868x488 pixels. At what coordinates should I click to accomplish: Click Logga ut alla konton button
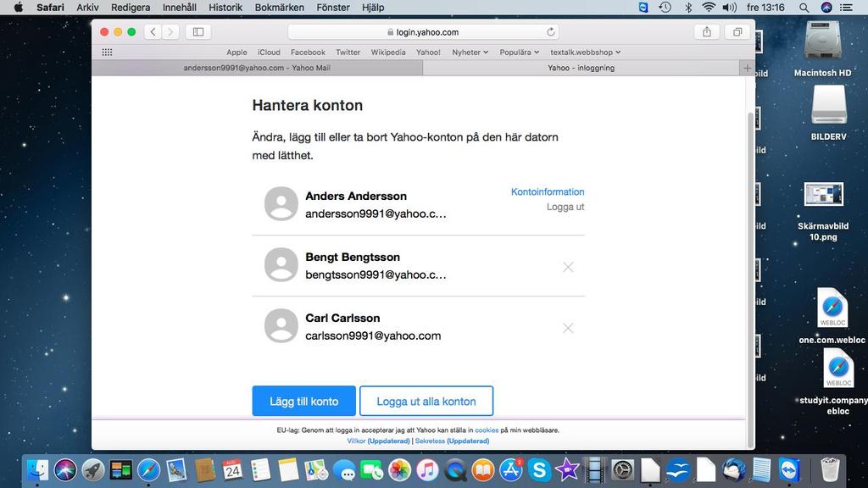(x=426, y=401)
